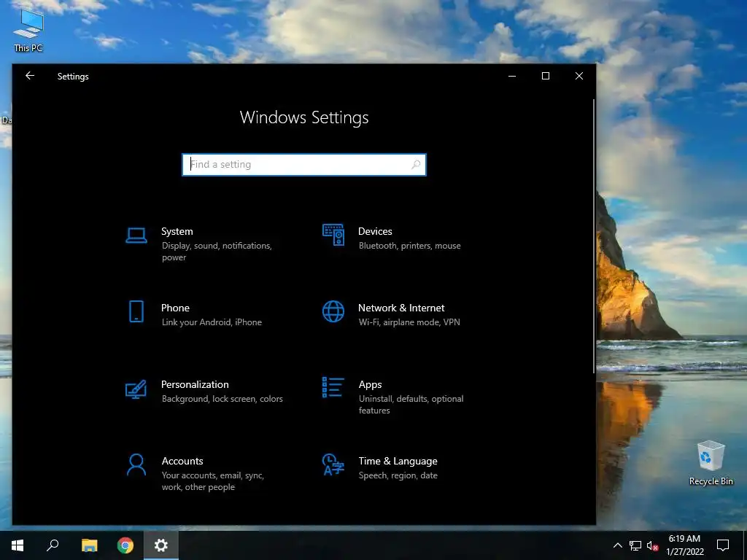This screenshot has height=560, width=747.
Task: Open the Time & Language icon
Action: click(x=333, y=464)
